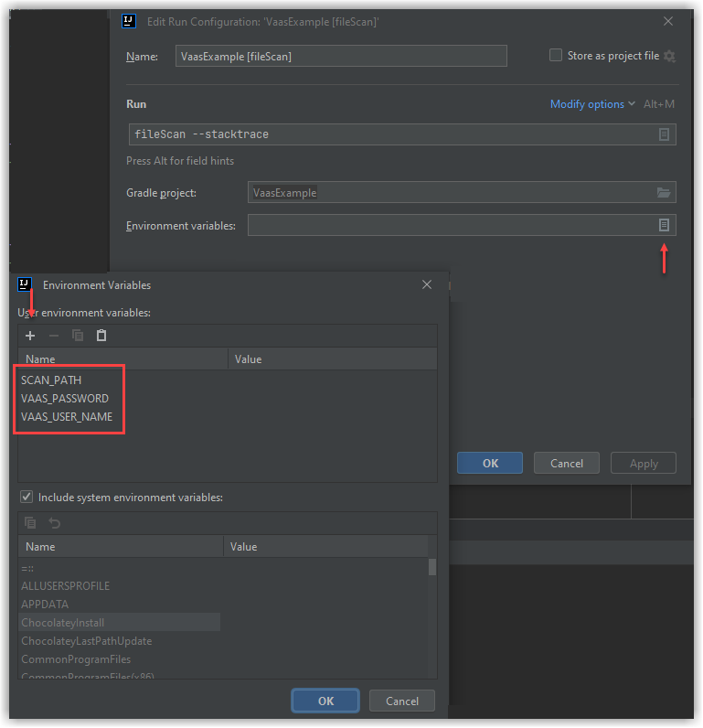The width and height of the screenshot is (703, 728).
Task: Uncheck Include system environment variables
Action: [x=27, y=497]
